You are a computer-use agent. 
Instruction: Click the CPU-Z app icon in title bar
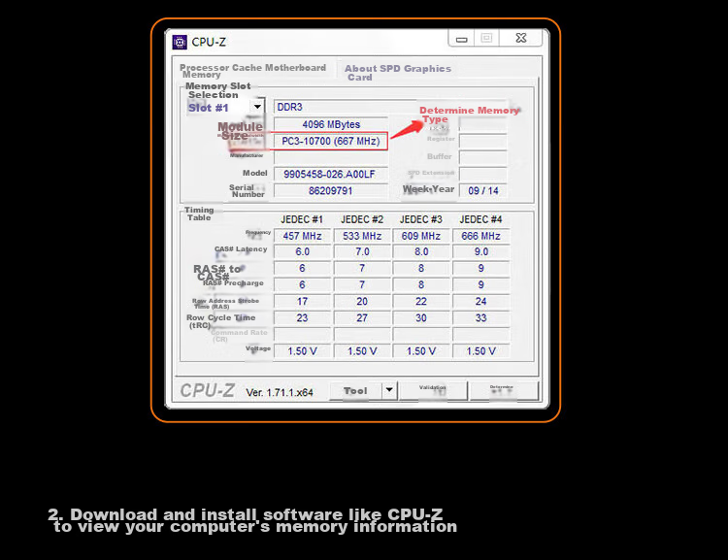180,42
